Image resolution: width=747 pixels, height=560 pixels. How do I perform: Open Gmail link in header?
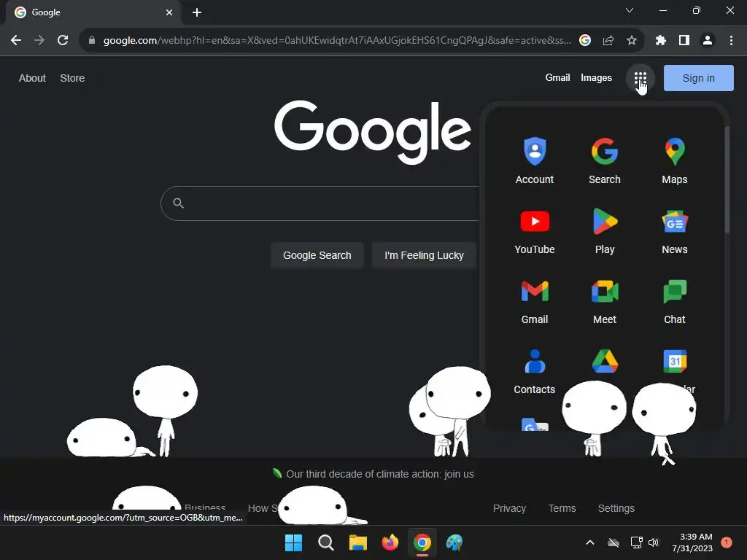coord(557,77)
